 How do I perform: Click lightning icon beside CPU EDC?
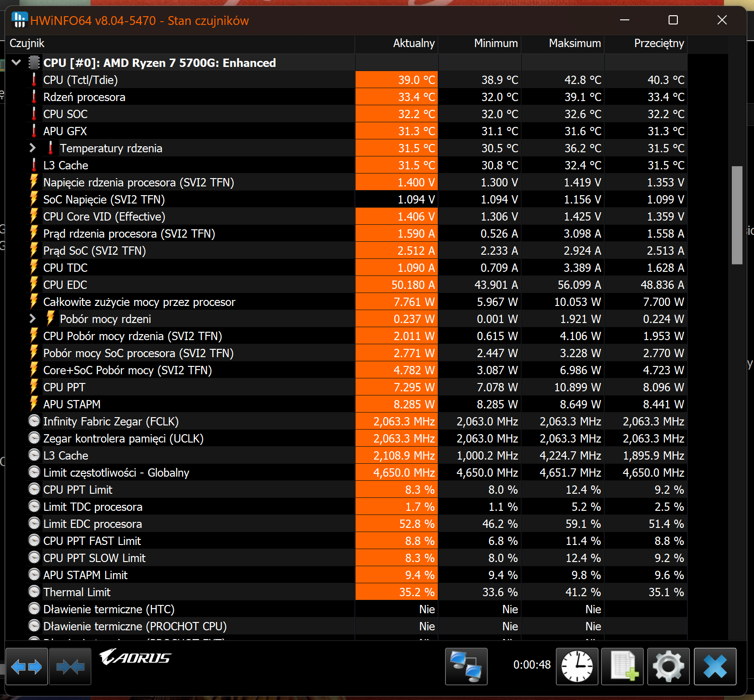[34, 285]
